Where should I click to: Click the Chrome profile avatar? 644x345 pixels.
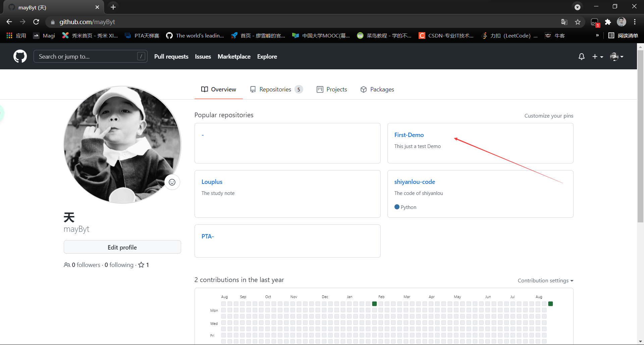coord(622,22)
